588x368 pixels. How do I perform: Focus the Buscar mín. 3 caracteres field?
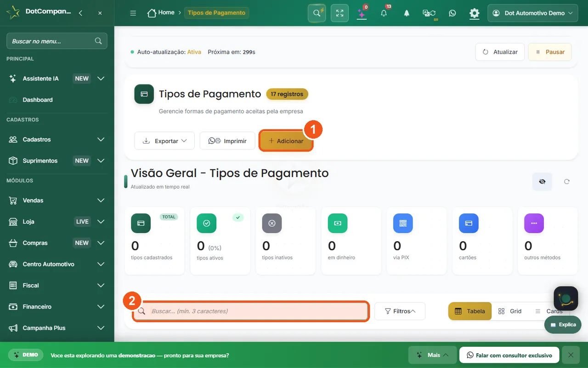[251, 311]
